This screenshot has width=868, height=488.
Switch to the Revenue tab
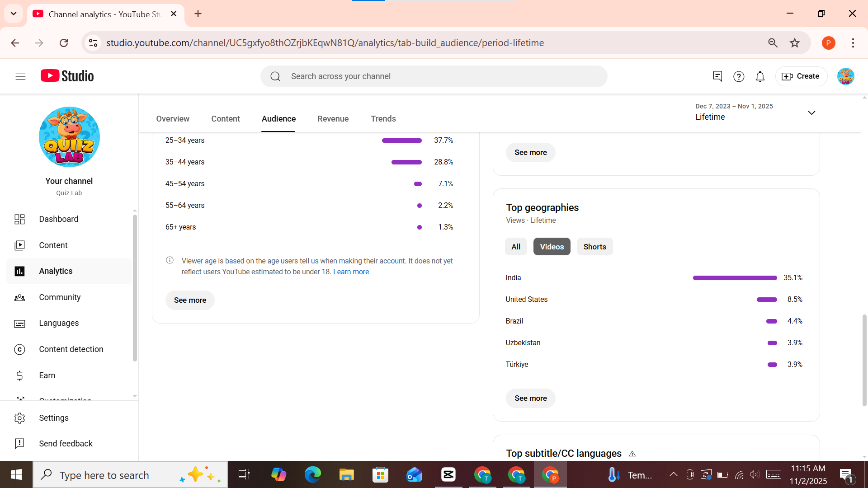(x=333, y=118)
